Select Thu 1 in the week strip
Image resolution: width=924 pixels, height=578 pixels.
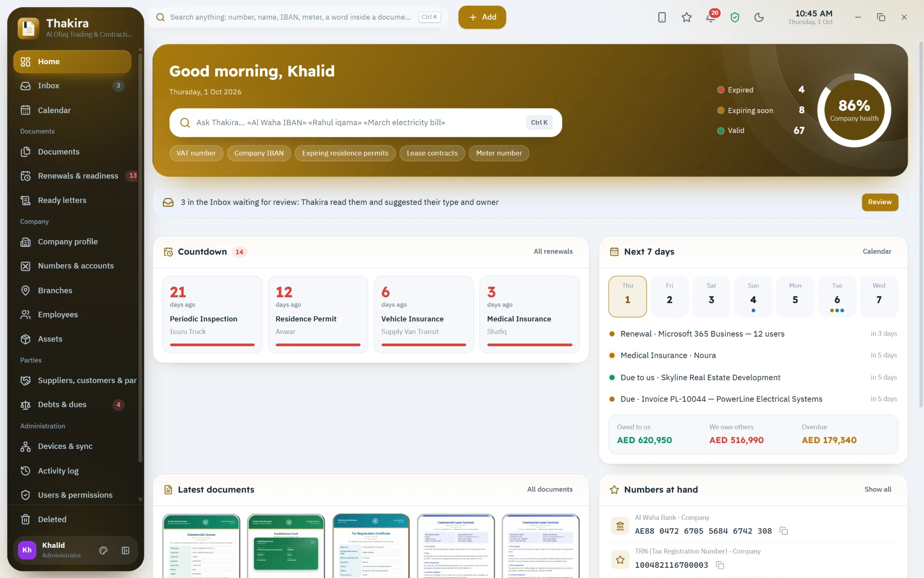tap(628, 296)
